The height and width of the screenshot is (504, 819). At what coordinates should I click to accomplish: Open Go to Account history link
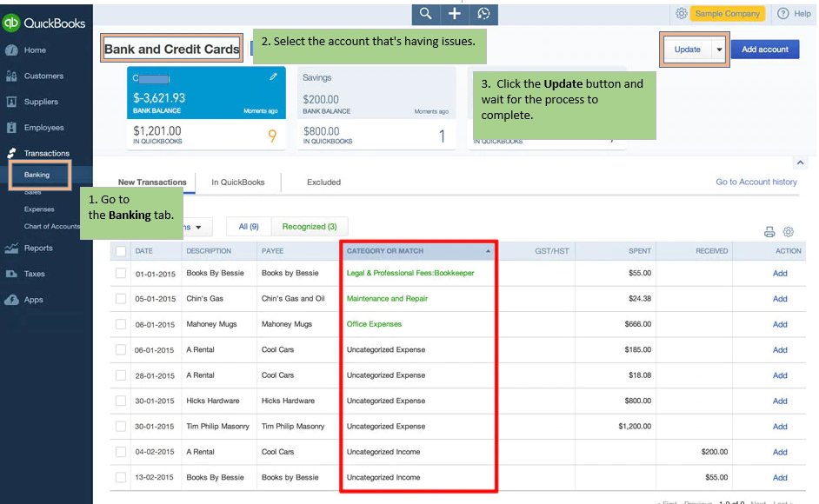[x=756, y=182]
